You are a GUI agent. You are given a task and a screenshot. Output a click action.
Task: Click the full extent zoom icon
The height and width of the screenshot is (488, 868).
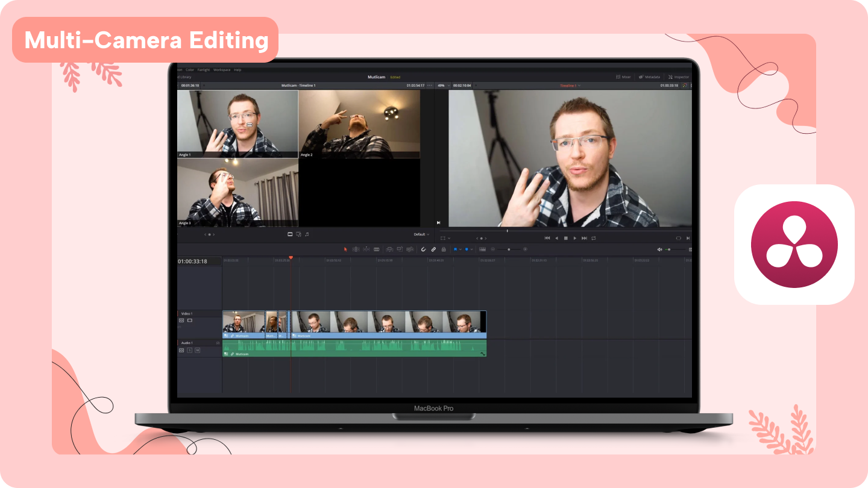(482, 249)
